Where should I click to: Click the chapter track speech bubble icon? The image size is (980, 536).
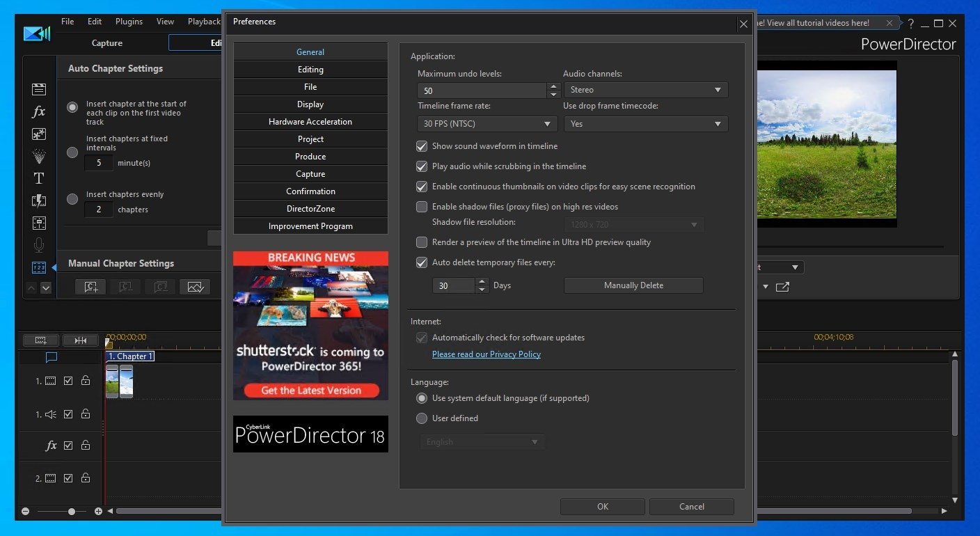tap(51, 357)
